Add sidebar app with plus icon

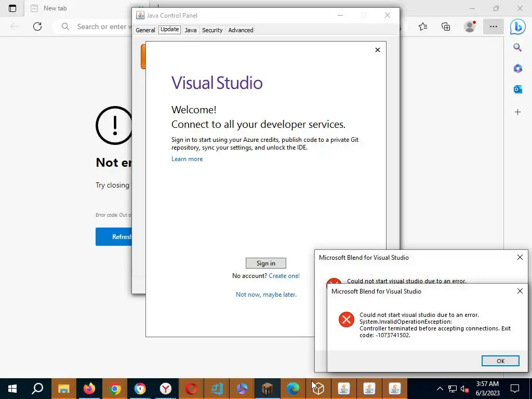pyautogui.click(x=518, y=112)
